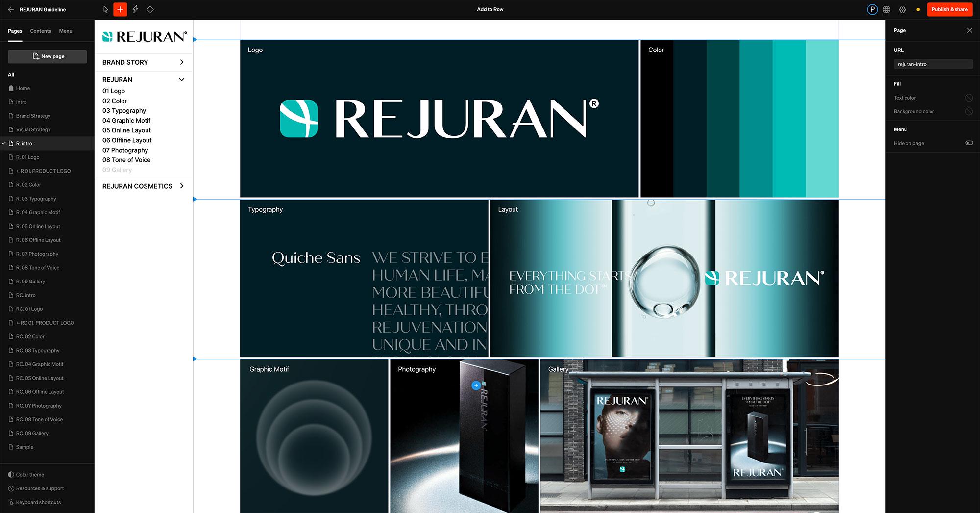Image resolution: width=980 pixels, height=513 pixels.
Task: Select the Graphic Motif card
Action: point(314,436)
